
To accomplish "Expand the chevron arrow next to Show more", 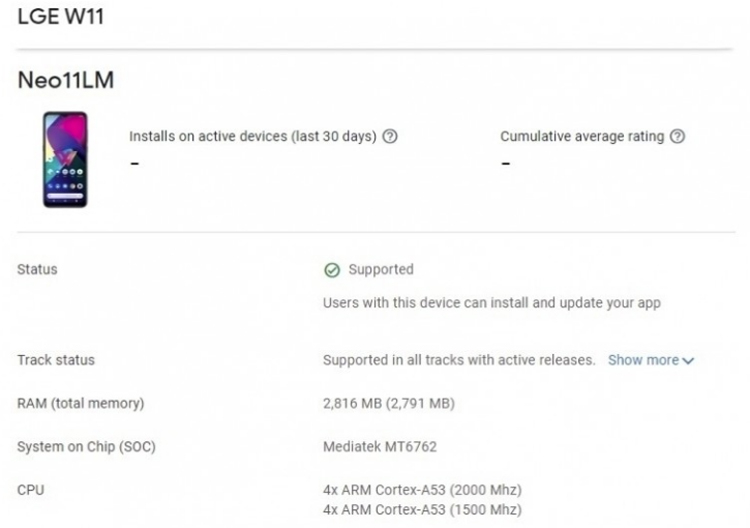I will 688,361.
